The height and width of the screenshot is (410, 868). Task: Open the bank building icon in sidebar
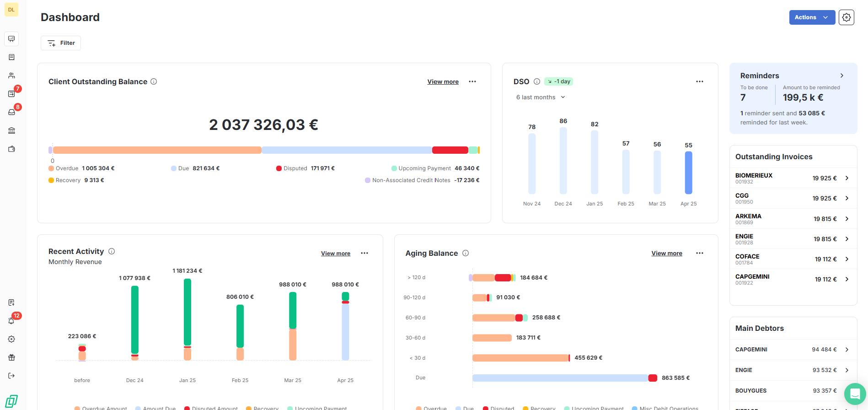[11, 130]
